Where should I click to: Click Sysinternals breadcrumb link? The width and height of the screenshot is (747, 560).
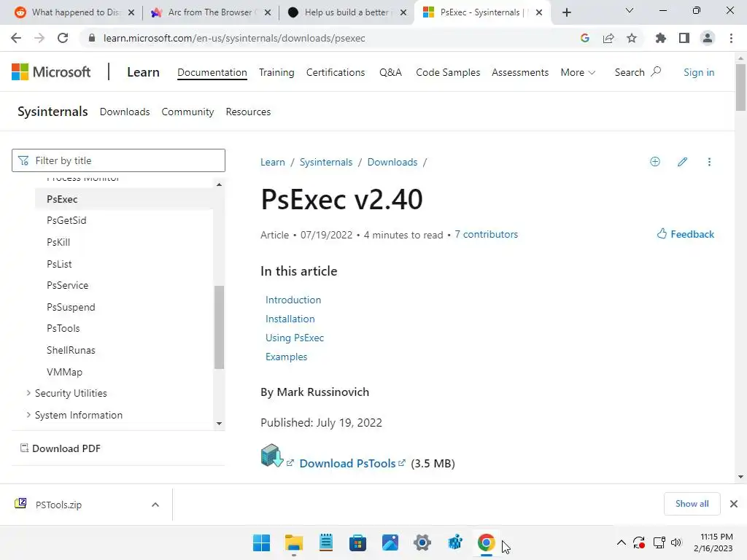pos(326,163)
